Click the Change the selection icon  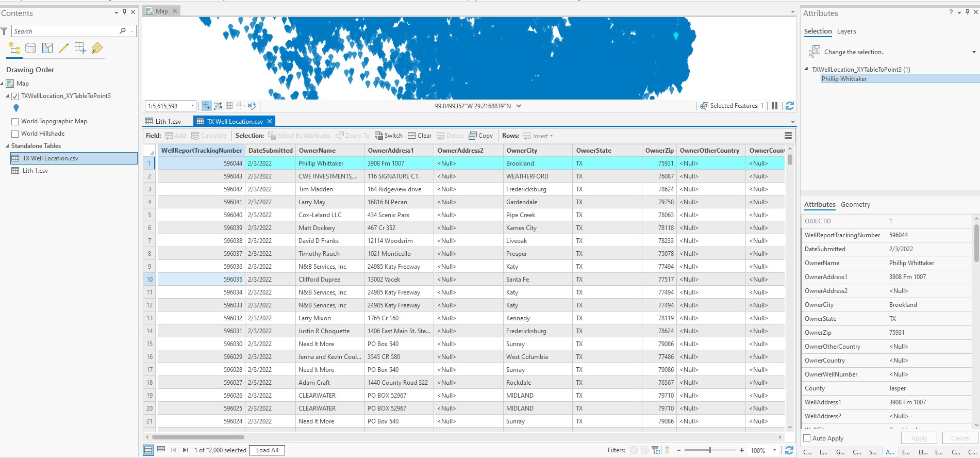click(x=814, y=52)
